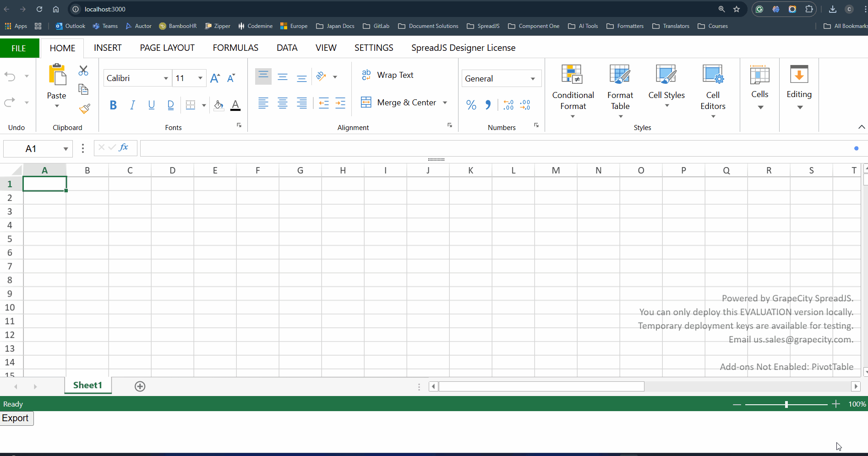Viewport: 868px width, 456px height.
Task: Click the horizontal scrollbar thumb
Action: (x=541, y=386)
